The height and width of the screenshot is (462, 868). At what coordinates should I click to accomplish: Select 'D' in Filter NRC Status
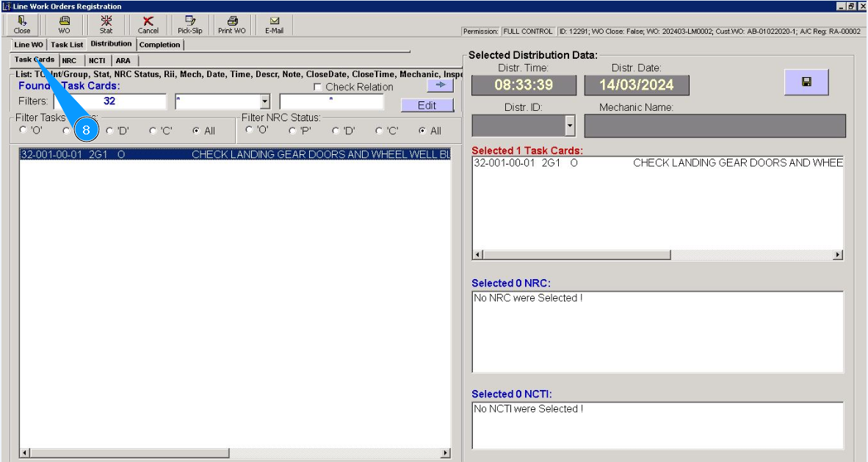[336, 131]
